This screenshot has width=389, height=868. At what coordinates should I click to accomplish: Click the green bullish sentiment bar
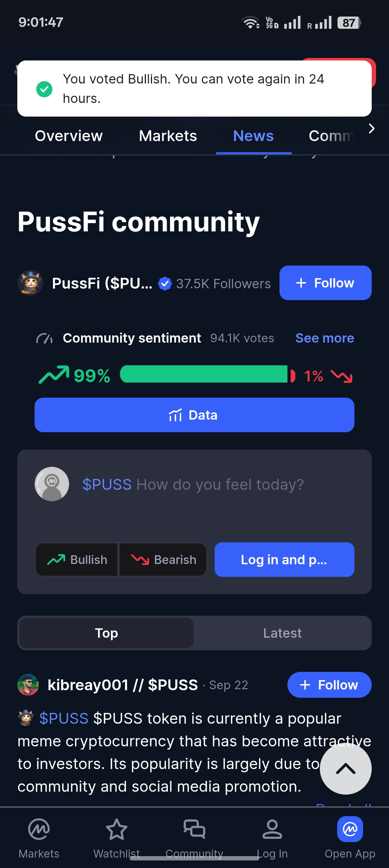[x=204, y=374]
